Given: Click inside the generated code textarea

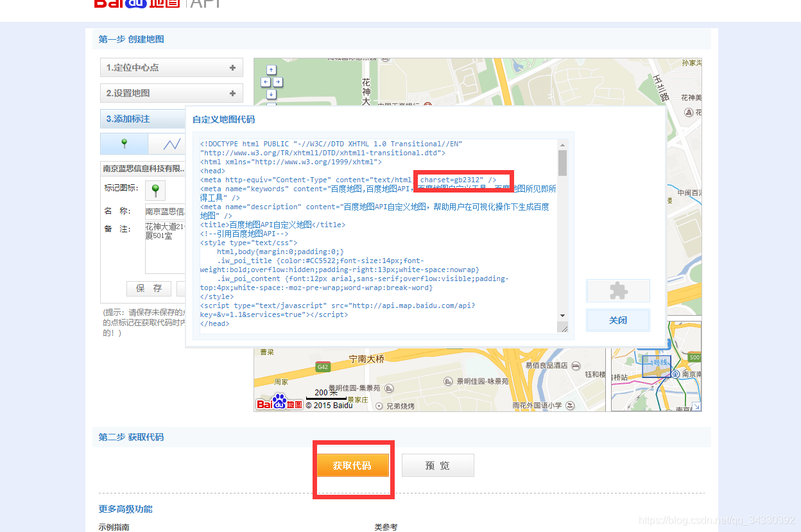Looking at the screenshot, I should tap(379, 236).
